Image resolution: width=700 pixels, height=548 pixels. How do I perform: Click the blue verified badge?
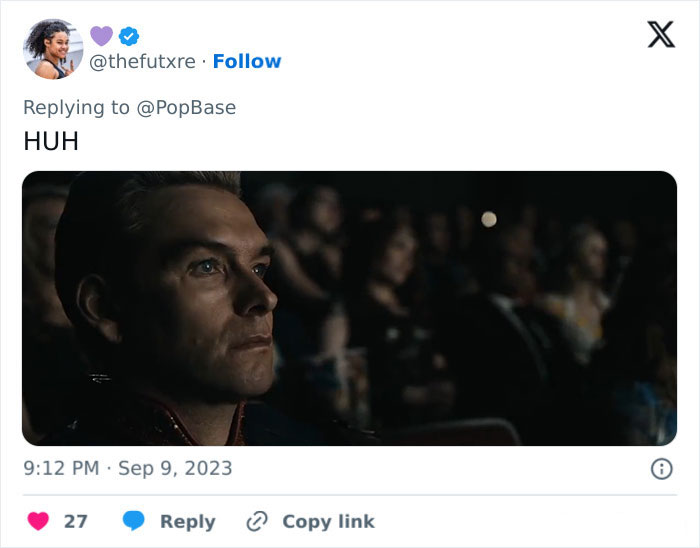129,37
